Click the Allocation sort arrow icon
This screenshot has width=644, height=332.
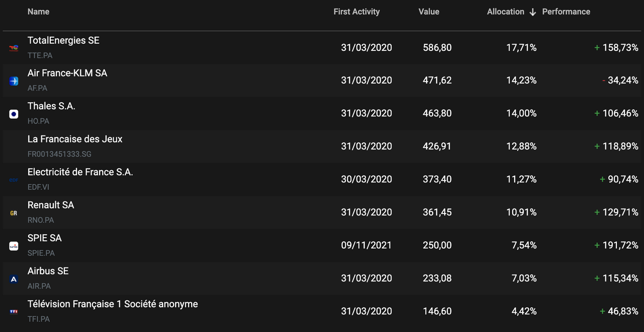tap(533, 12)
